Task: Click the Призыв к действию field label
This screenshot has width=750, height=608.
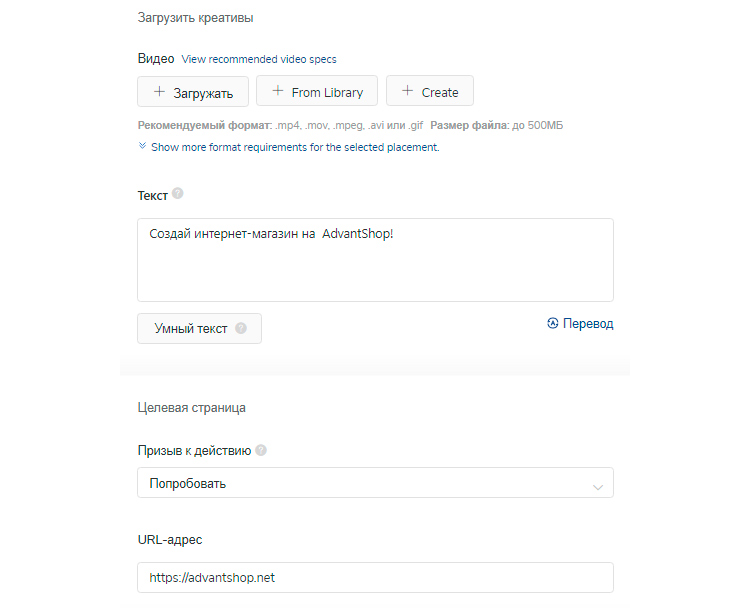Action: pyautogui.click(x=194, y=450)
